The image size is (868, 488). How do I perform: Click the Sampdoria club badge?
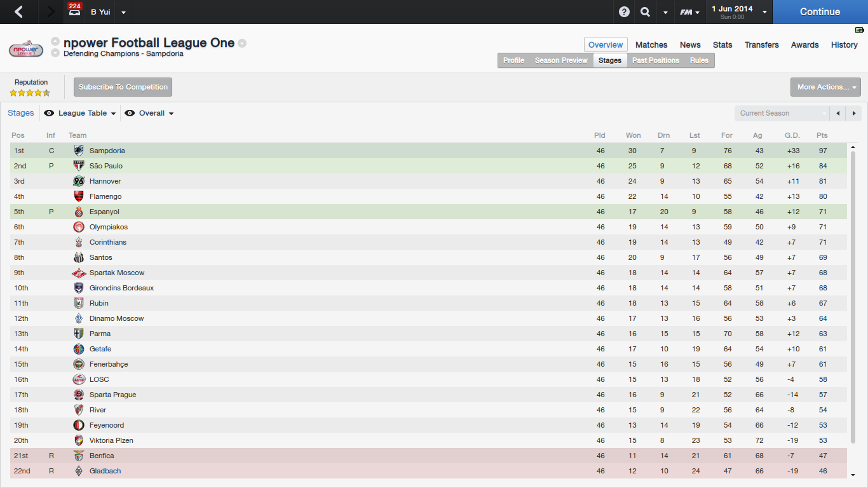click(x=79, y=151)
